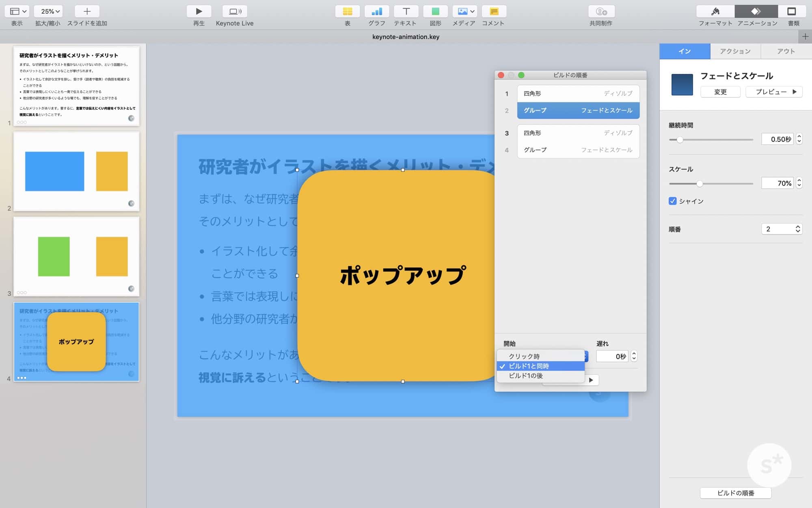Open Keynote Live button in toolbar
812x508 pixels.
pos(235,11)
